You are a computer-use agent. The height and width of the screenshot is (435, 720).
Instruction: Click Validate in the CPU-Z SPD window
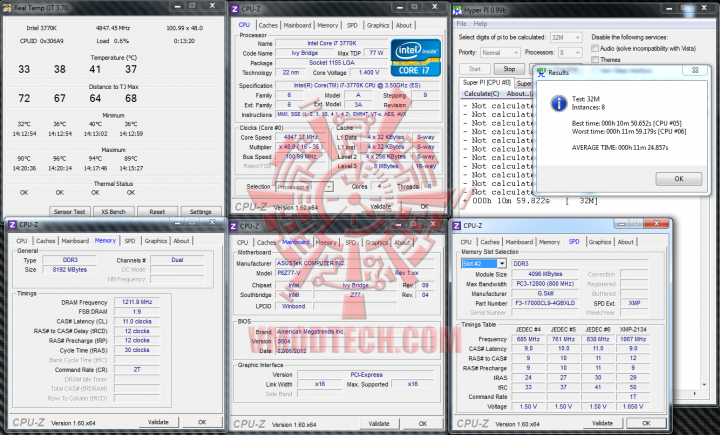pos(602,423)
